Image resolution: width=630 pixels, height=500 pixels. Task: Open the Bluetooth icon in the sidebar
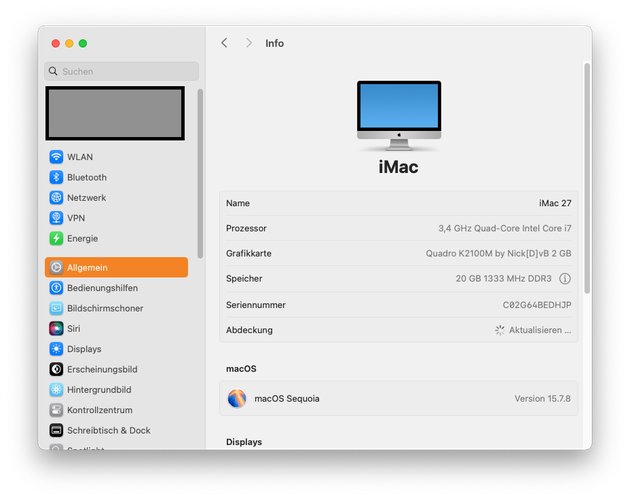pos(56,177)
